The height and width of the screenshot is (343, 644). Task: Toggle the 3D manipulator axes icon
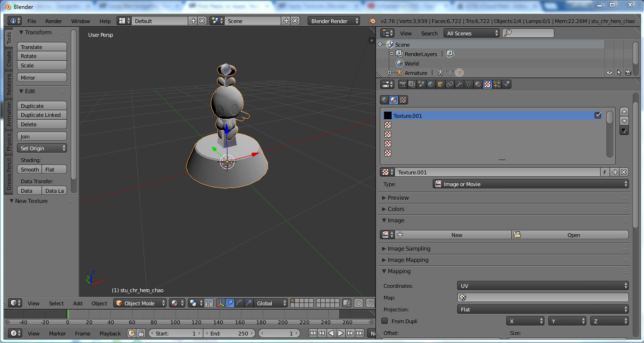click(220, 303)
